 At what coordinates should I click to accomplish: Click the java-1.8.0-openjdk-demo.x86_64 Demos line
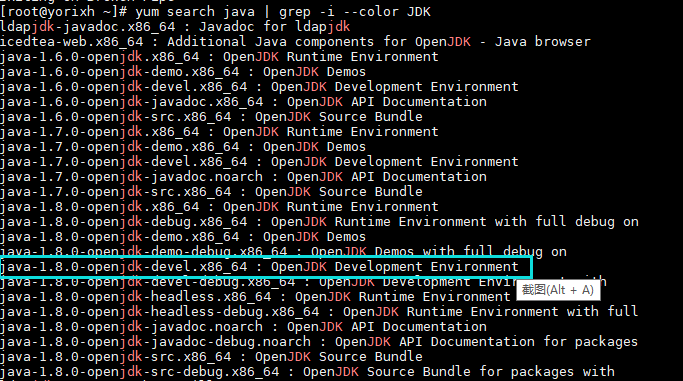tap(183, 237)
